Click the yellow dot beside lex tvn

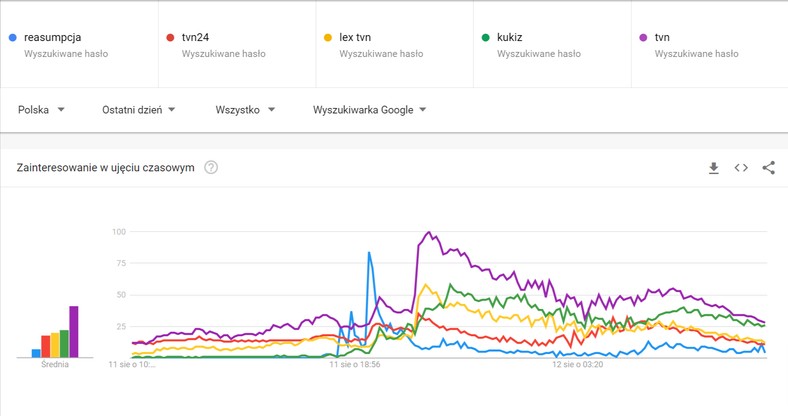[327, 38]
